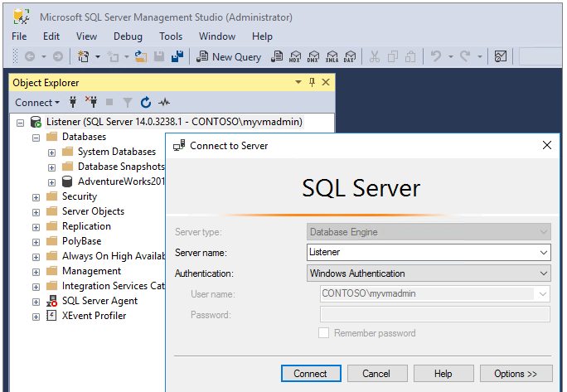Image resolution: width=567 pixels, height=392 pixels.
Task: Click the Filter funnel icon in Object Explorer
Action: click(128, 103)
